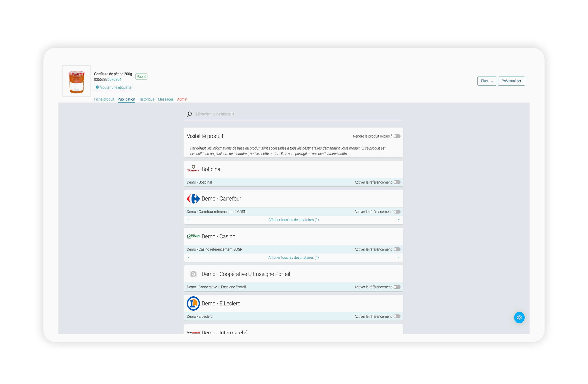The image size is (588, 384).
Task: Enable référencement for Demo - Boticinal
Action: coord(397,182)
